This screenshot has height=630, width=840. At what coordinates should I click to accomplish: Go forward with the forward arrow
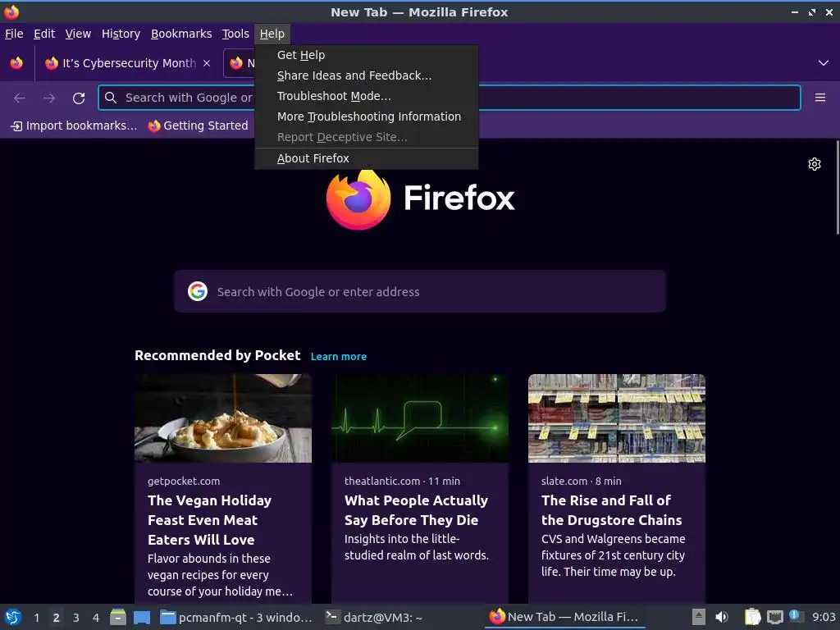[x=49, y=98]
